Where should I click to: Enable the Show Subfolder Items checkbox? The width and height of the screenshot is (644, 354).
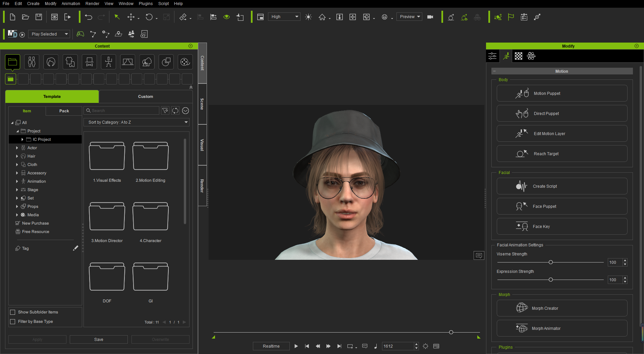pos(12,312)
